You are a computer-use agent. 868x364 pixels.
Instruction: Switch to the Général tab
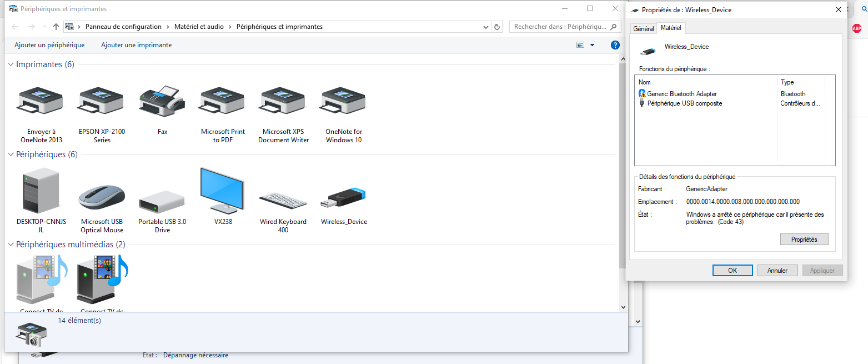tap(644, 28)
